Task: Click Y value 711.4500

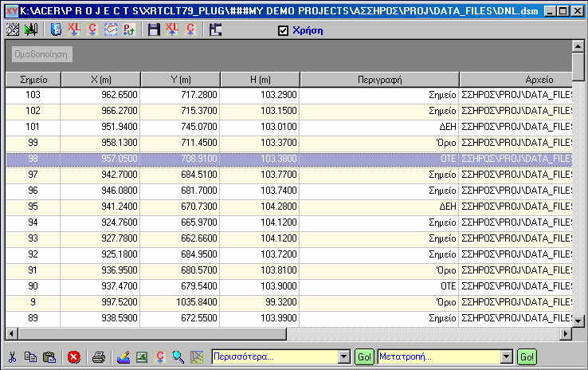Action: coord(199,143)
